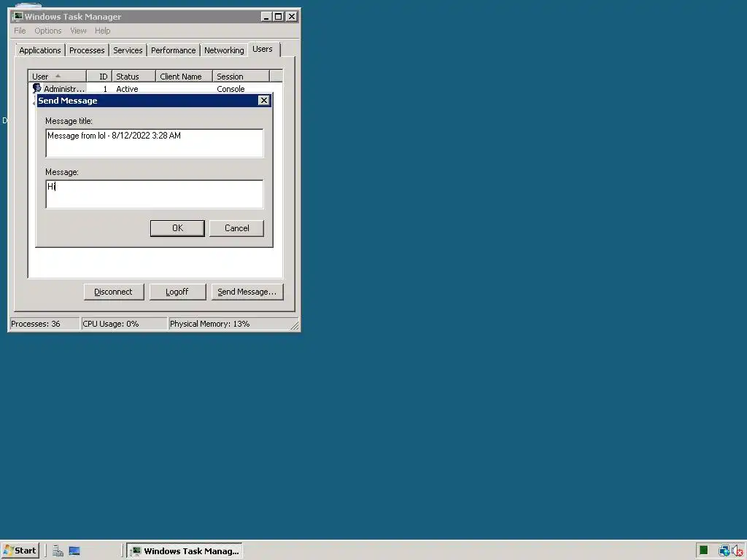Cancel the Send Message dialog
Image resolution: width=747 pixels, height=560 pixels.
[237, 228]
